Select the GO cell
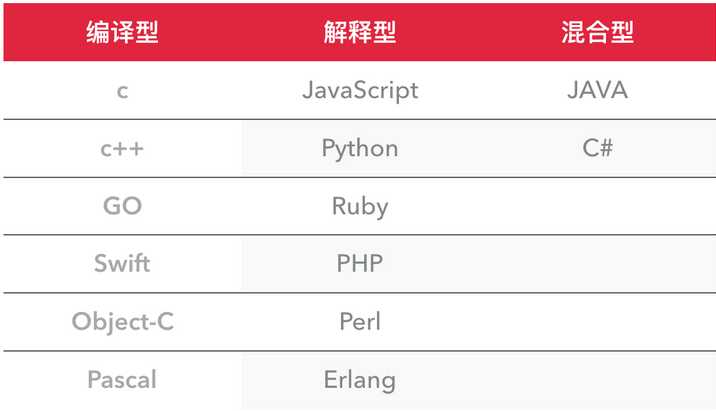The image size is (716, 411). (x=121, y=206)
